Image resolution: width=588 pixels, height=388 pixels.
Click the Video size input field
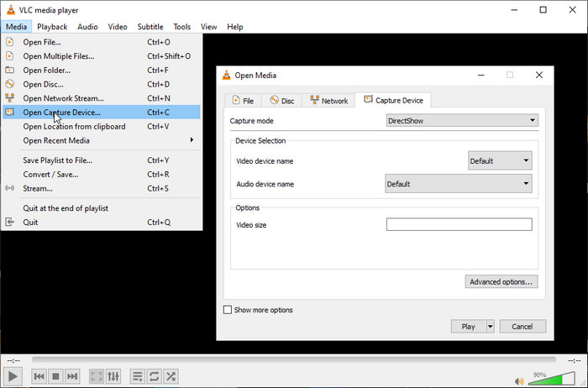459,224
